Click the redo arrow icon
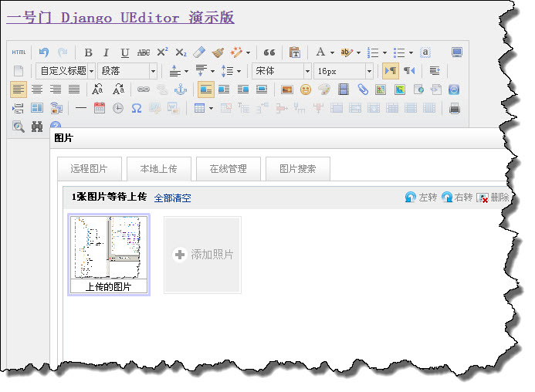Image resolution: width=535 pixels, height=392 pixels. pos(63,52)
